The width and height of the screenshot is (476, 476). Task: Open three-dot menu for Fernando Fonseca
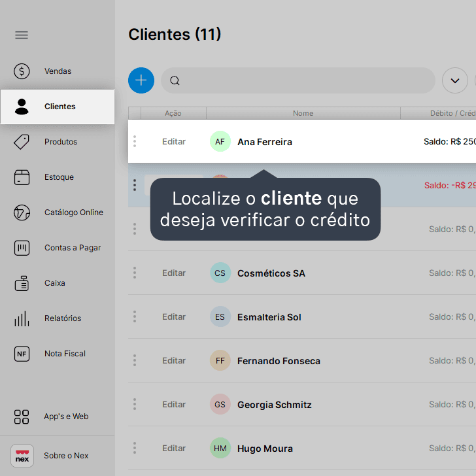click(135, 360)
